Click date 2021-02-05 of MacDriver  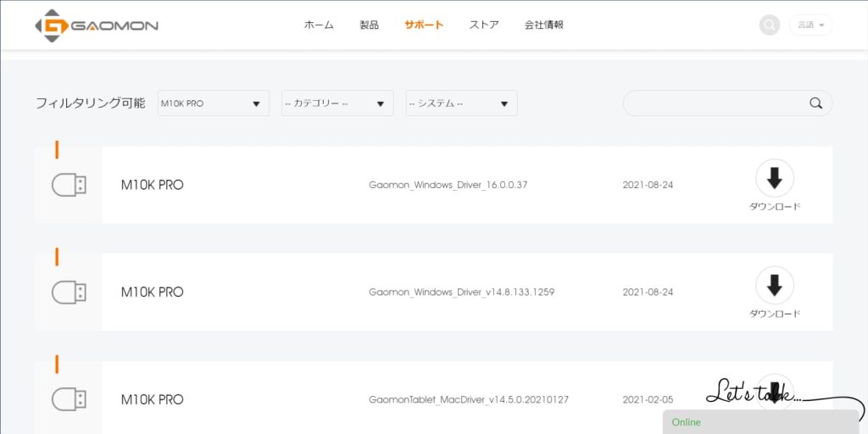pyautogui.click(x=648, y=400)
